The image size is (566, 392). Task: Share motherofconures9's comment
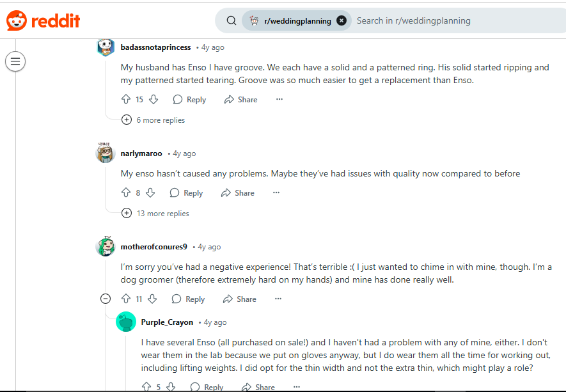(240, 299)
